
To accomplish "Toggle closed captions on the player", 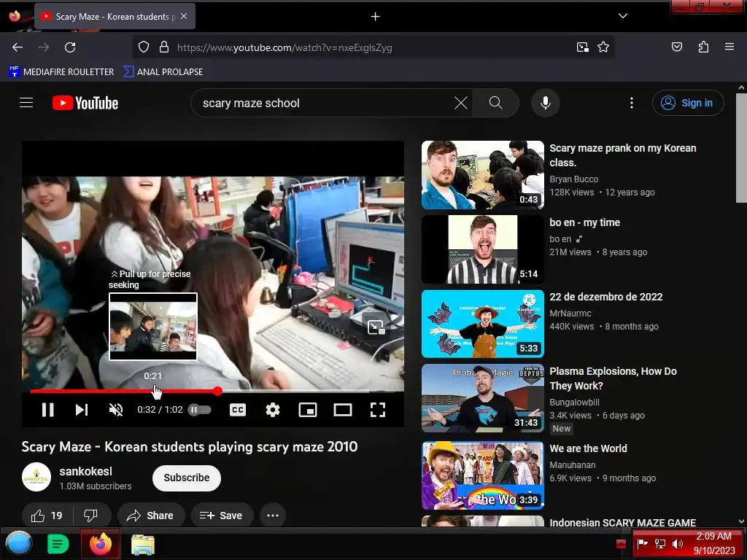I will click(238, 410).
